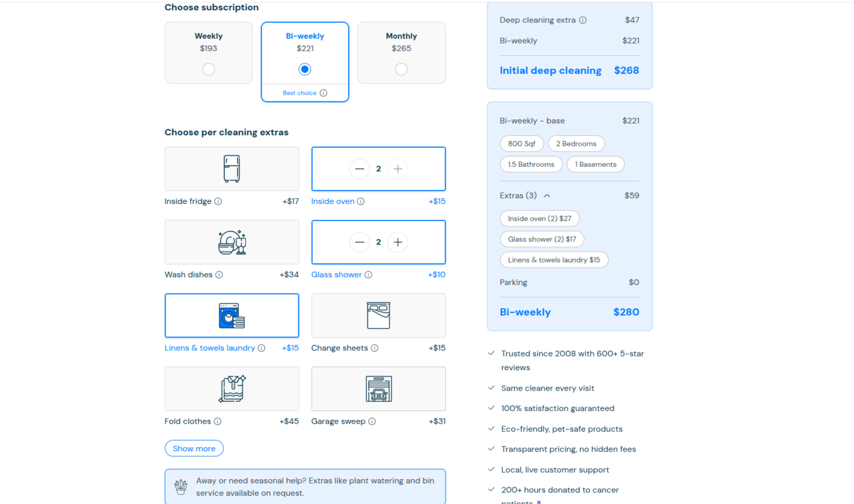This screenshot has width=854, height=504.
Task: Click the plant icon in seasonal help banner
Action: click(181, 487)
